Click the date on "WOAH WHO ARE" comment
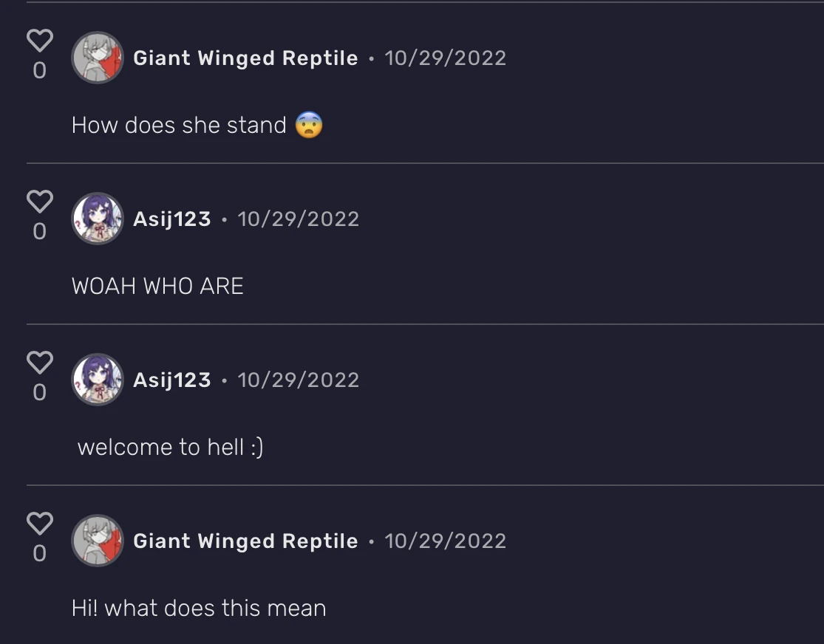 299,219
